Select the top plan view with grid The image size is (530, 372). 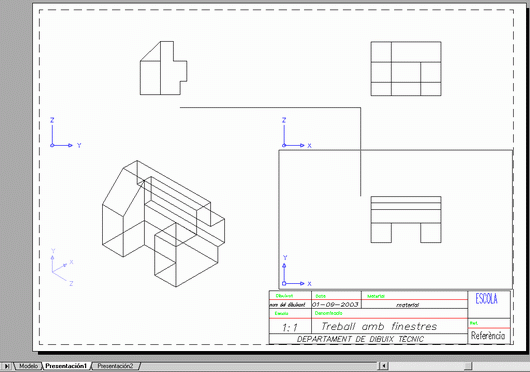[x=406, y=69]
